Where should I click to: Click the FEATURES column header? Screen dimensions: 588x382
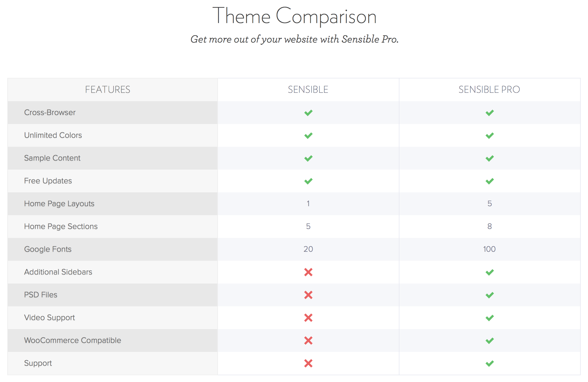(108, 90)
